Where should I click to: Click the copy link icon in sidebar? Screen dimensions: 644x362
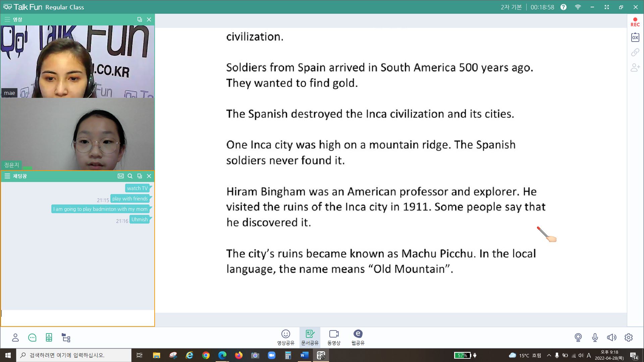[x=635, y=52]
